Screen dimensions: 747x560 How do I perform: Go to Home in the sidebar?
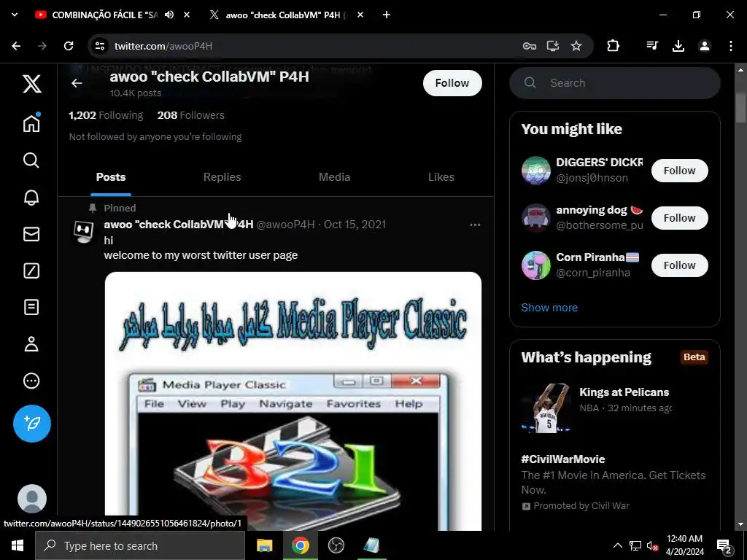[x=31, y=122]
